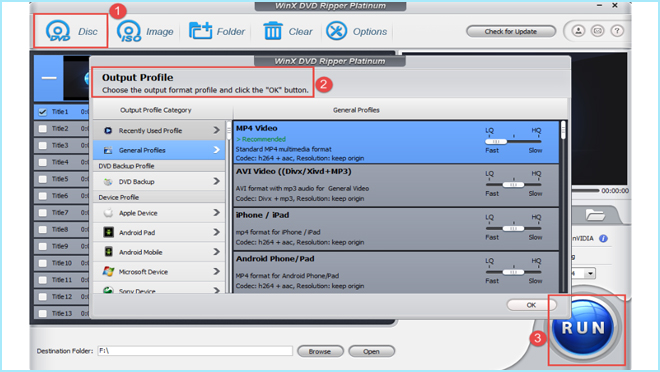
Task: Open the help question mark icon
Action: [x=617, y=31]
